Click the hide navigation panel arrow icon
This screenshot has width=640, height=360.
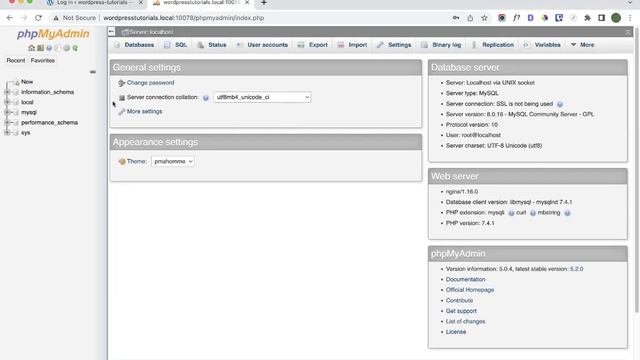pos(111,31)
